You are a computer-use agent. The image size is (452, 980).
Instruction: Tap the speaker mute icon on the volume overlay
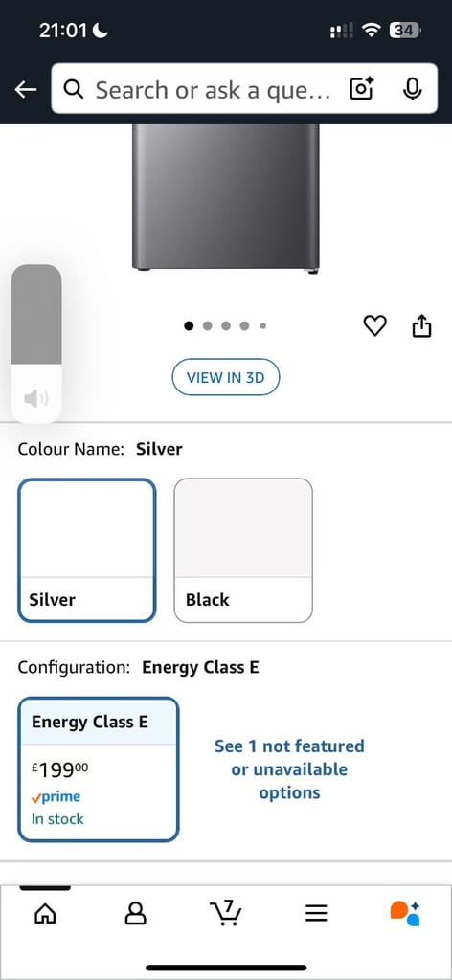coord(36,398)
